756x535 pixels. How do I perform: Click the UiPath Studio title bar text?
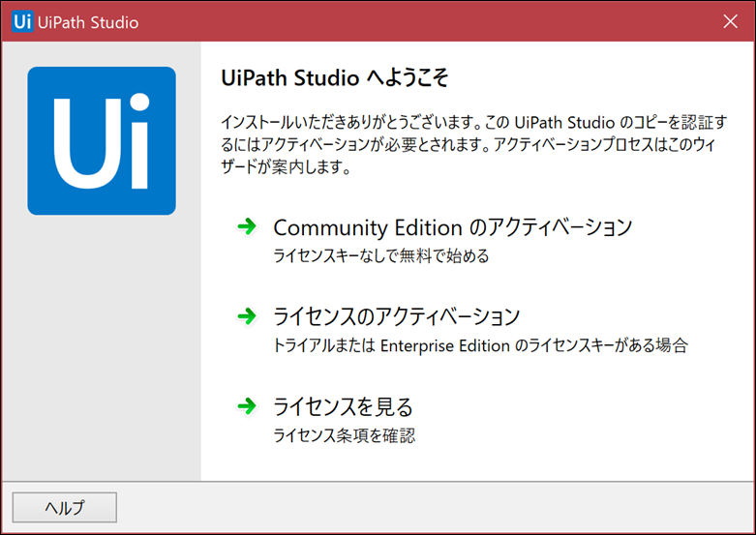tap(88, 22)
